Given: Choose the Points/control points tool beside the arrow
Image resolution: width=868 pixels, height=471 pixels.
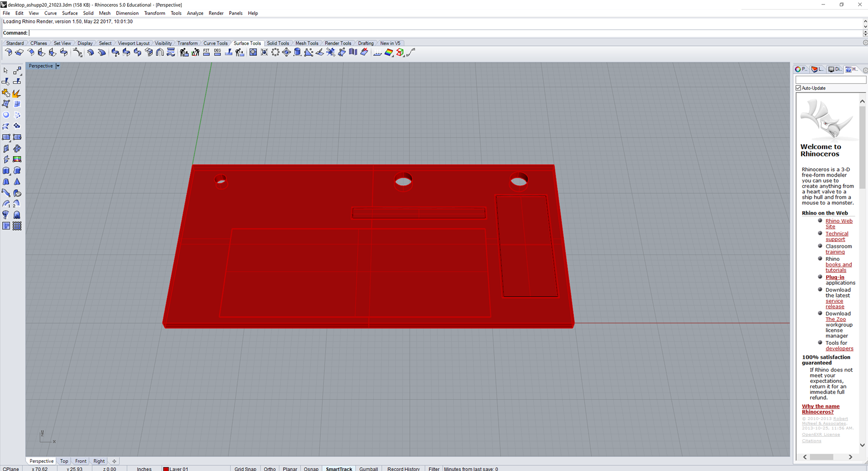Looking at the screenshot, I should point(17,71).
